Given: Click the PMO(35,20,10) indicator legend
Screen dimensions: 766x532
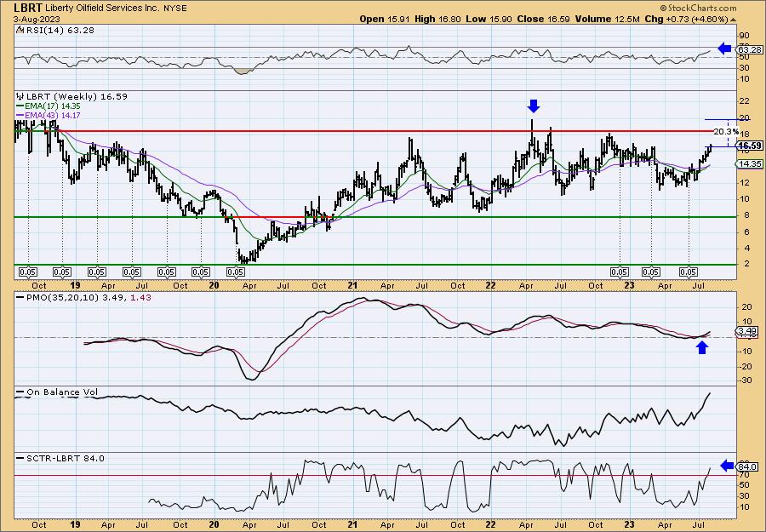Looking at the screenshot, I should pyautogui.click(x=84, y=297).
